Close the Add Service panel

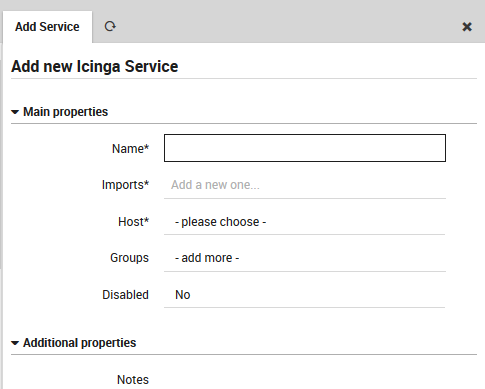click(x=467, y=27)
